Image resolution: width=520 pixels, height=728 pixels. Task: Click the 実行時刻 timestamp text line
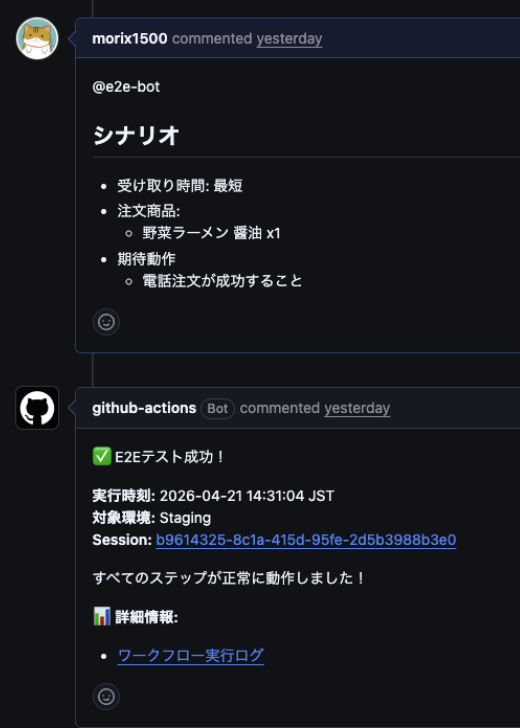[213, 496]
